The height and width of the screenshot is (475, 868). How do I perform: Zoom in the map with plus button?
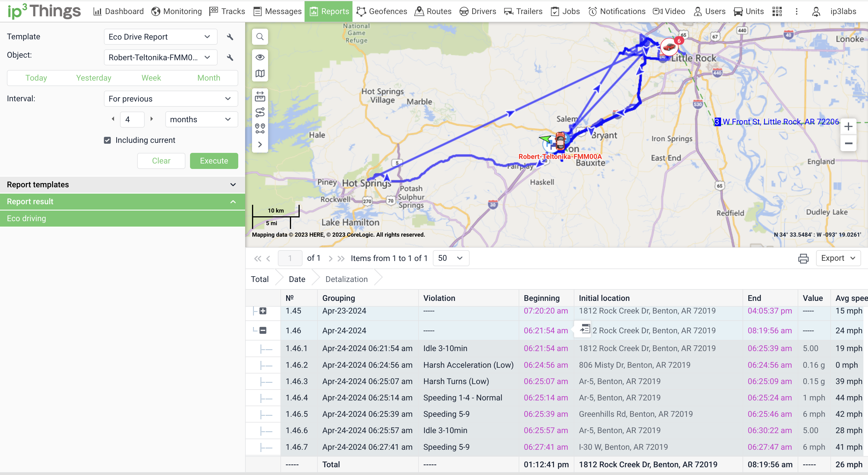pyautogui.click(x=848, y=127)
